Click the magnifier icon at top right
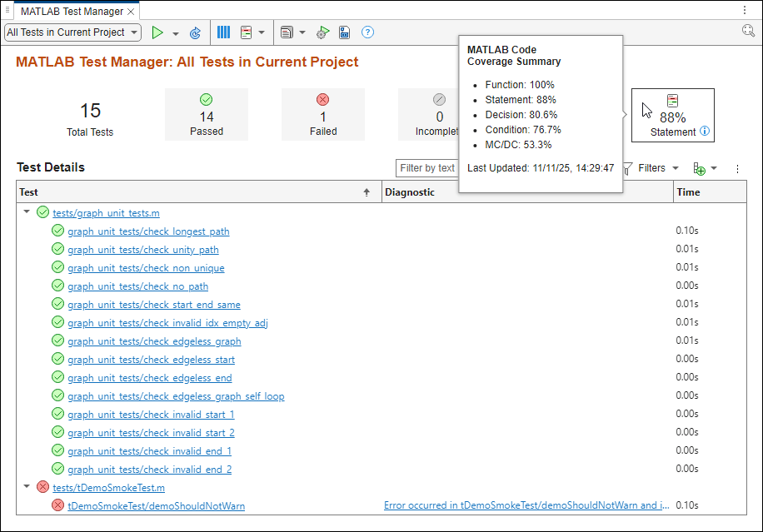This screenshot has height=532, width=763. (748, 31)
